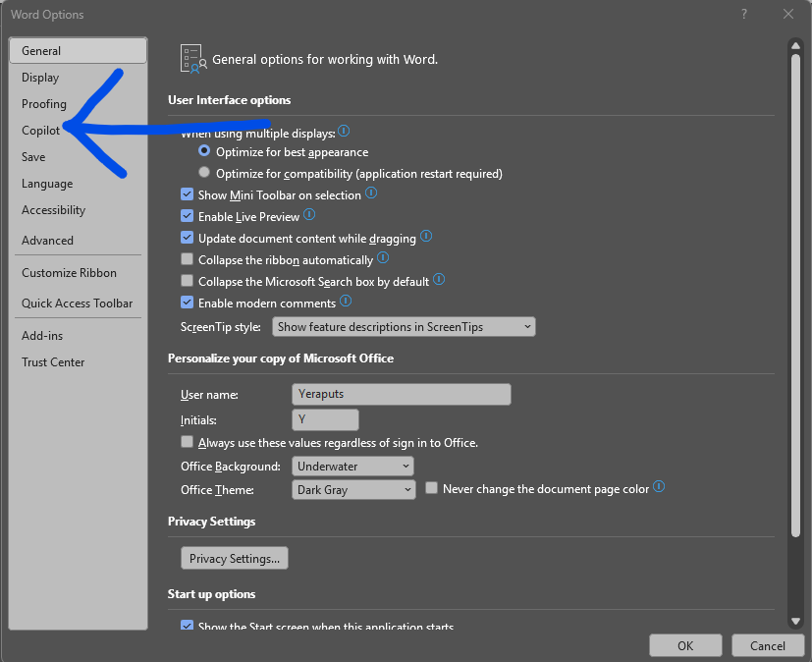Click the scrollbar up arrow
Screen dimensions: 812x662
coord(796,45)
